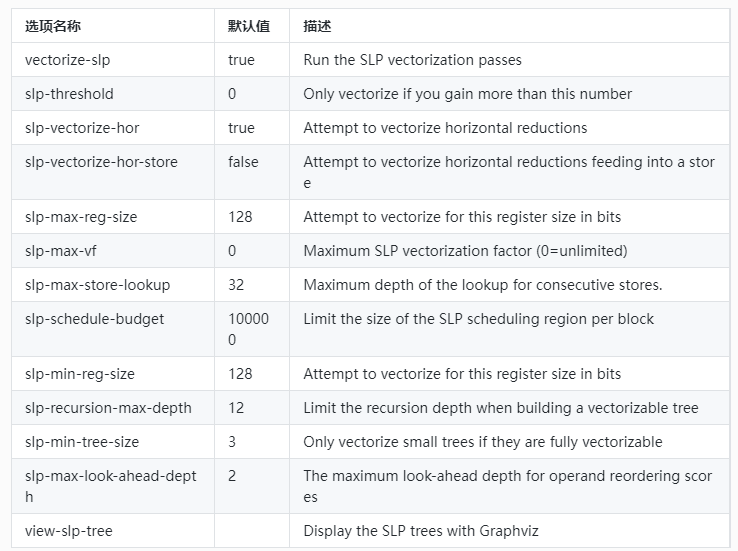738x551 pixels.
Task: Click the slp-schedule-budget option cell
Action: point(94,319)
